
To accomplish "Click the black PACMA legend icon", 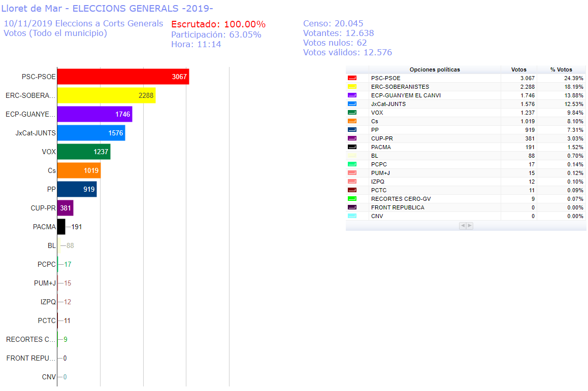I will [351, 147].
